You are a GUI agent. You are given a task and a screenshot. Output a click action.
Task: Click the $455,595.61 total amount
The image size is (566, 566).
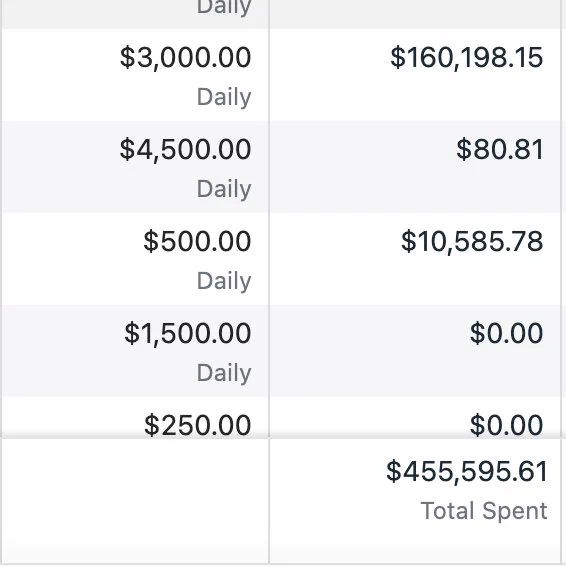(x=467, y=471)
